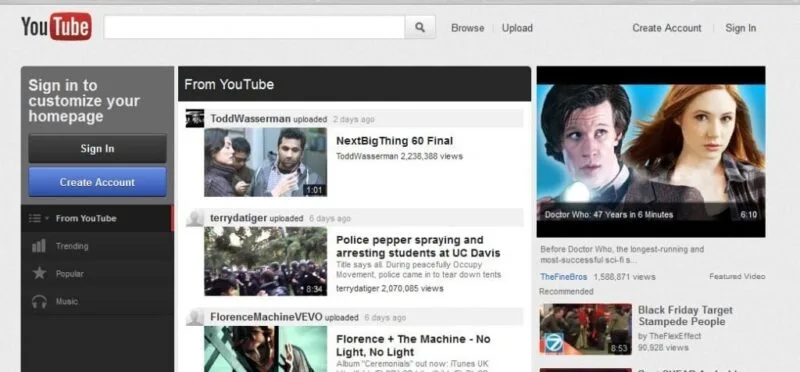Open the NextBigThing 60 Final thumbnail

click(x=265, y=162)
